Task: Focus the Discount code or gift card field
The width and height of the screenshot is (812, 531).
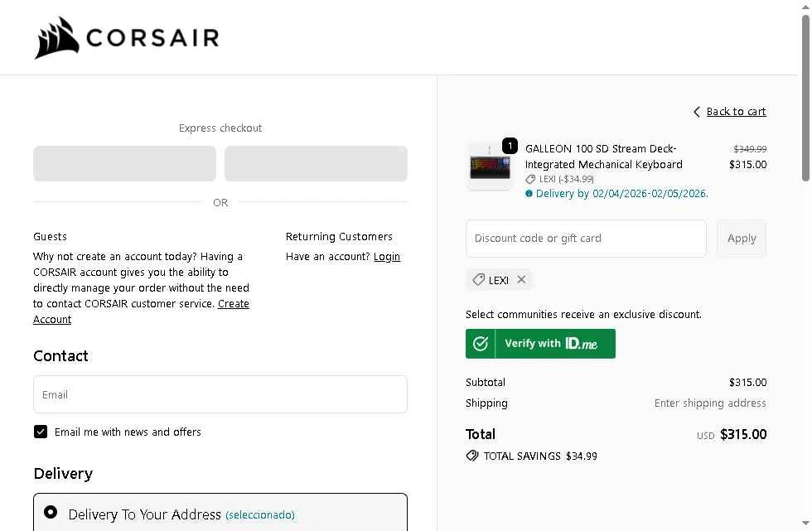Action: [x=586, y=239]
